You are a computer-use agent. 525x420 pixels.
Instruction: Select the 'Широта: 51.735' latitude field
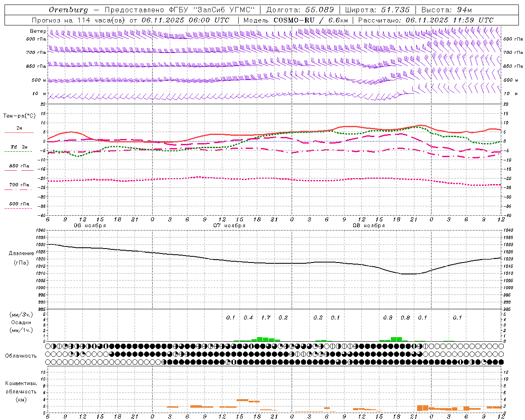(x=377, y=10)
